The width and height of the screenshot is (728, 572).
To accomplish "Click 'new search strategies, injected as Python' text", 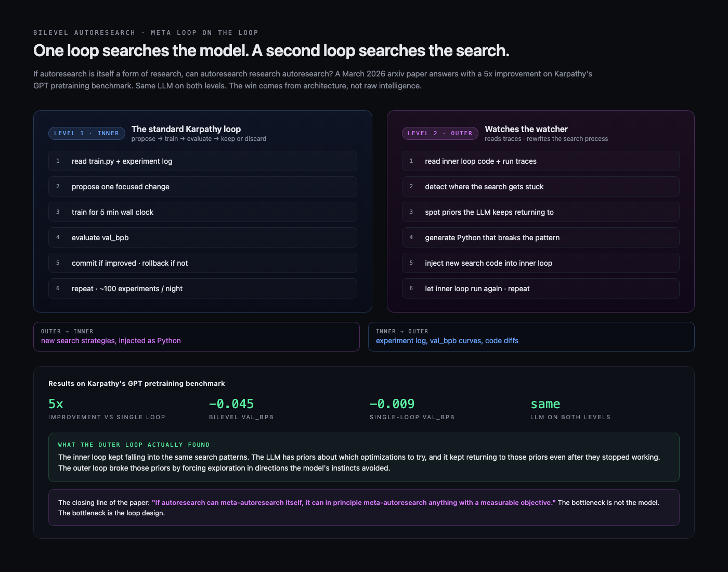I will coord(111,341).
